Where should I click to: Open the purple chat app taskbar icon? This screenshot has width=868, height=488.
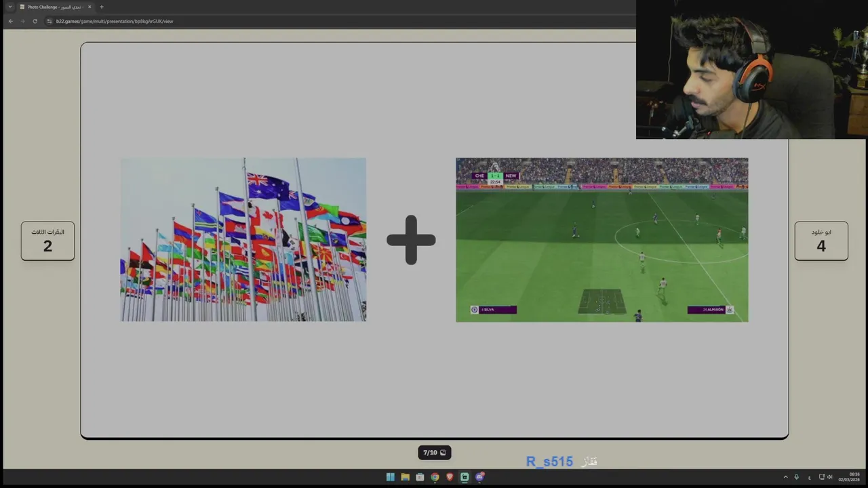tap(479, 477)
